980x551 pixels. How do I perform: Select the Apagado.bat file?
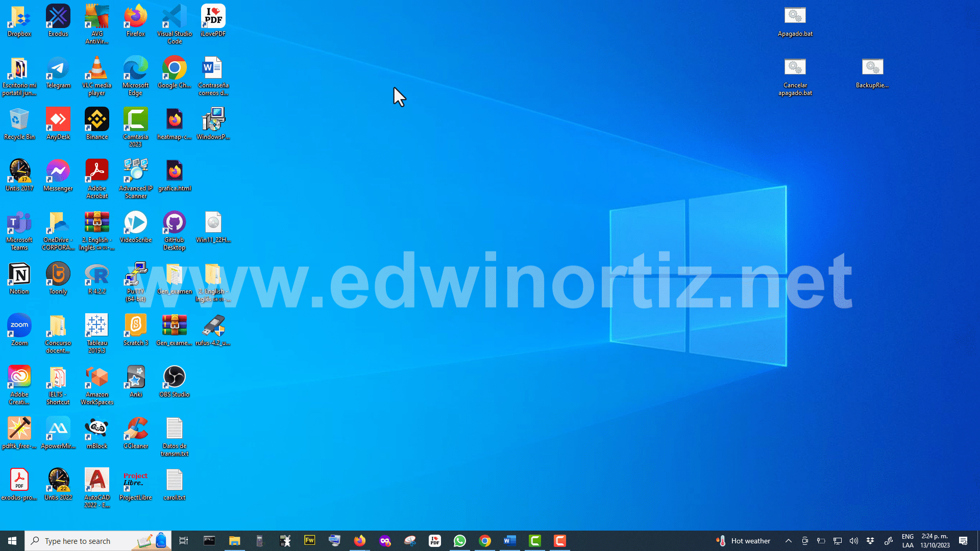click(x=795, y=21)
